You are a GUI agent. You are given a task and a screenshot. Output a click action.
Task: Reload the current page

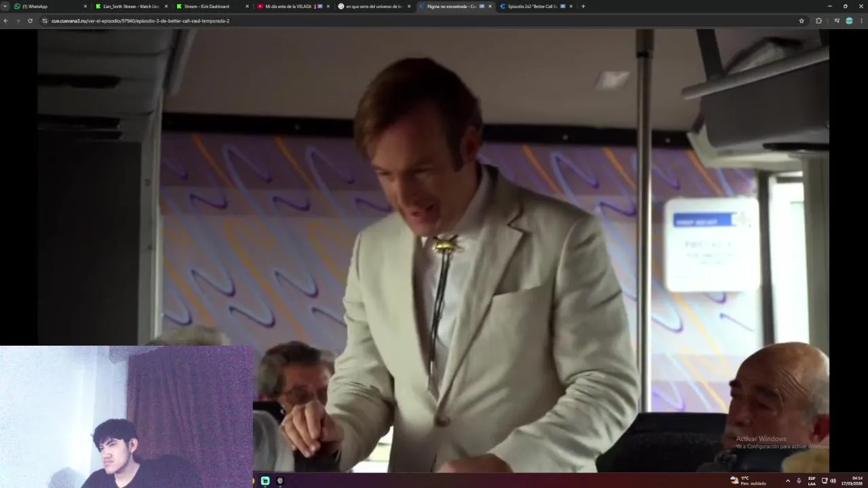coord(30,21)
